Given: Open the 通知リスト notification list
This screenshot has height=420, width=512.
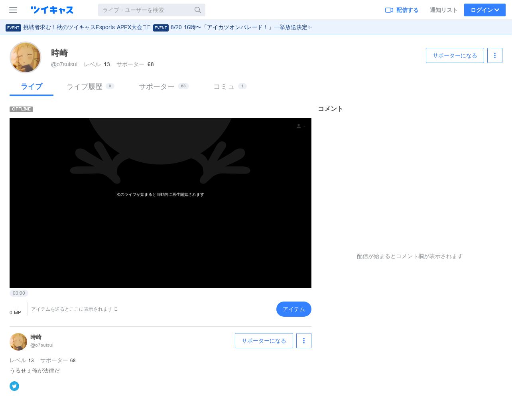Looking at the screenshot, I should pyautogui.click(x=443, y=10).
